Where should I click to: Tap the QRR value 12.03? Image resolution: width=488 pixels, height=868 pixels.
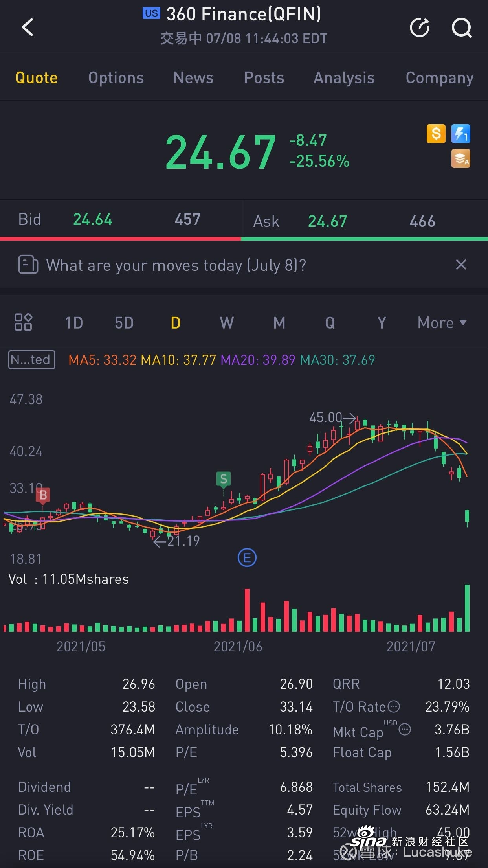454,684
